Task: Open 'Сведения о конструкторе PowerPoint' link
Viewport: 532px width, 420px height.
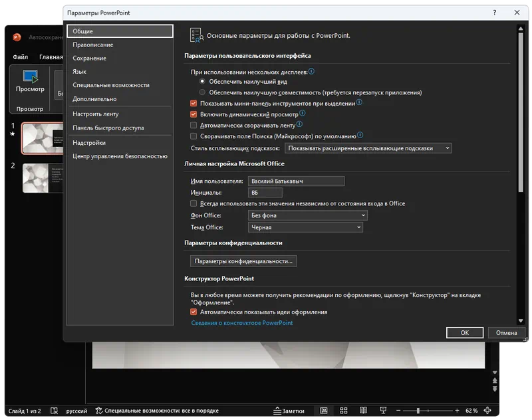Action: pyautogui.click(x=242, y=323)
